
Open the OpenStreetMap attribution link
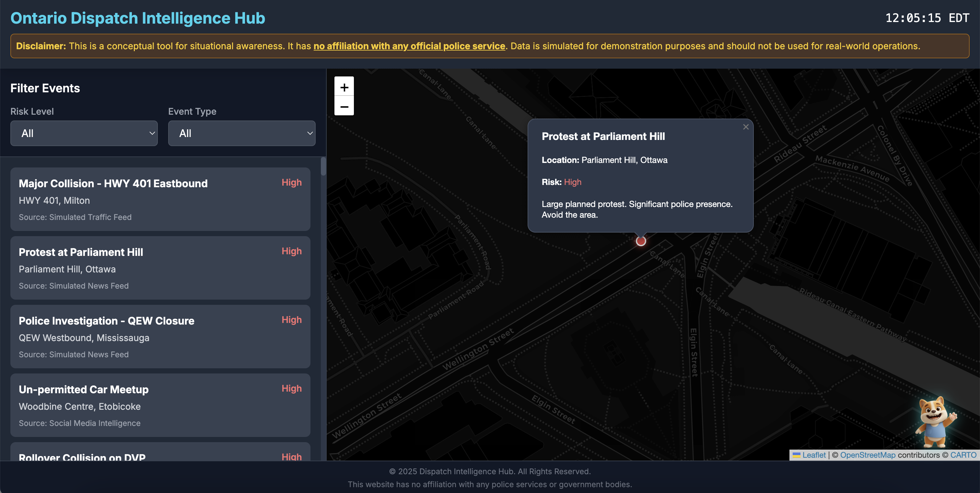[868, 455]
